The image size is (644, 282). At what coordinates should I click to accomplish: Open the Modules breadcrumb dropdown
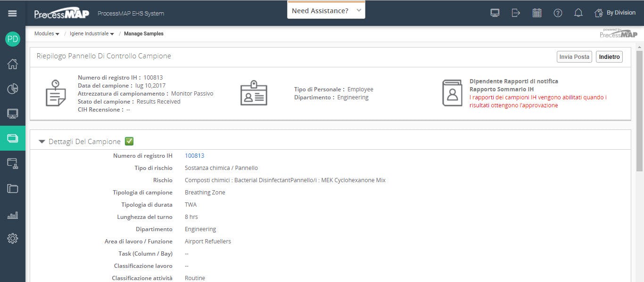(47, 34)
